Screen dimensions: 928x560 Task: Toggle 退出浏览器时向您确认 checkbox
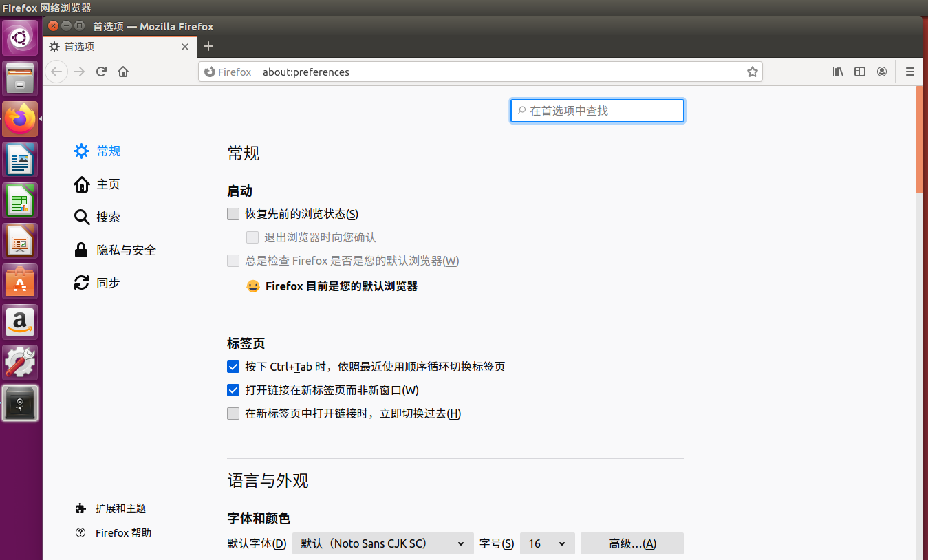point(252,237)
